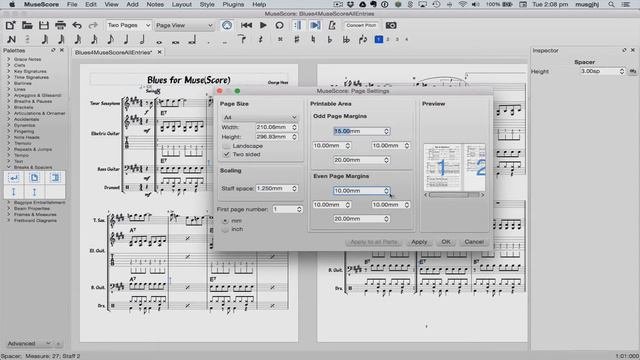
Task: Add a natural accidental
Action: click(313, 40)
